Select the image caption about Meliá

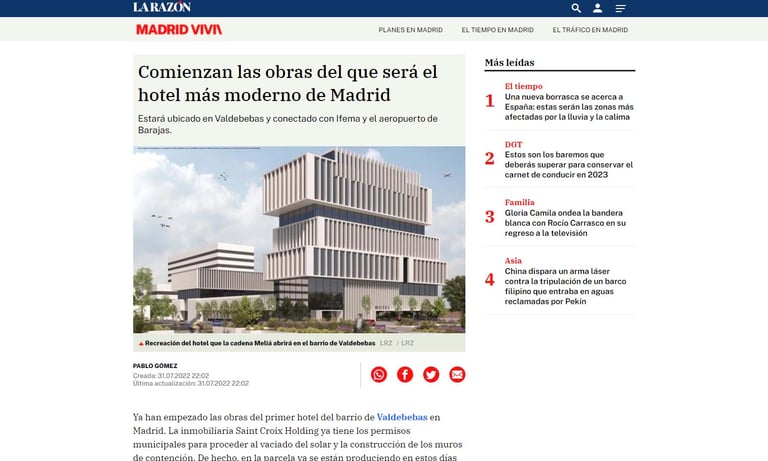pos(260,343)
